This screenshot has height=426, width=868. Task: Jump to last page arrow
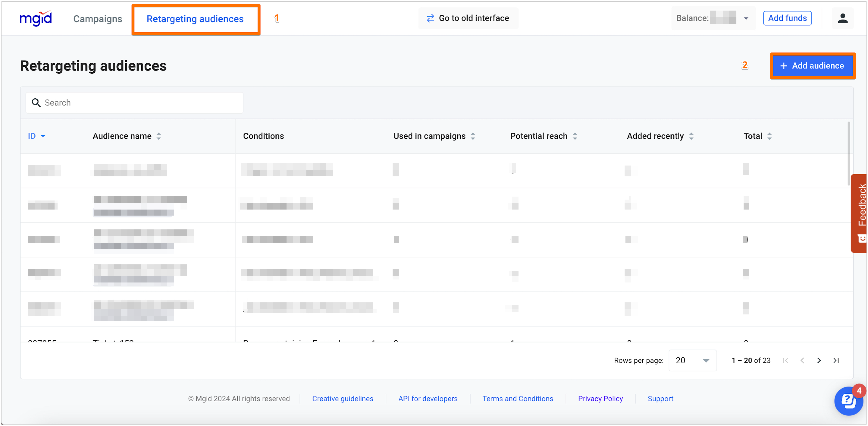(836, 361)
